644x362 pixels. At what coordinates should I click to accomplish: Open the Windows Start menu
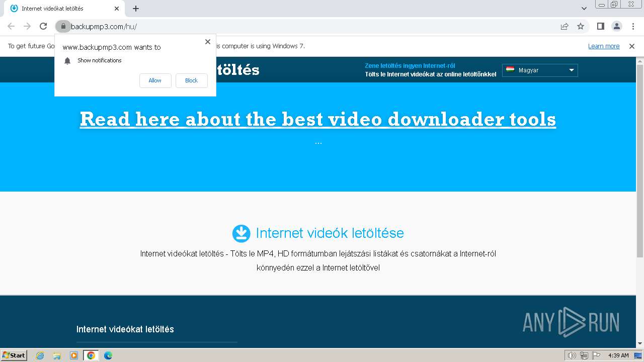point(14,355)
